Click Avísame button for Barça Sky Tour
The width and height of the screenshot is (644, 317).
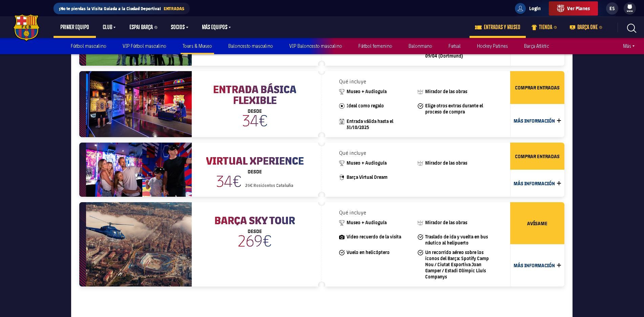pyautogui.click(x=537, y=223)
